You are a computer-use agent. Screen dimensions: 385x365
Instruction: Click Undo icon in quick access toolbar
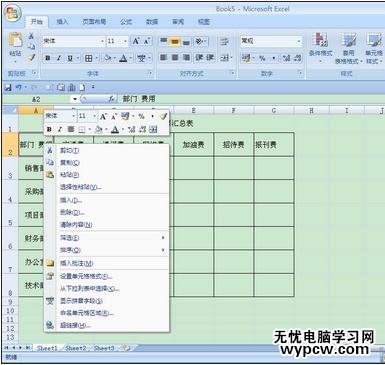point(18,87)
